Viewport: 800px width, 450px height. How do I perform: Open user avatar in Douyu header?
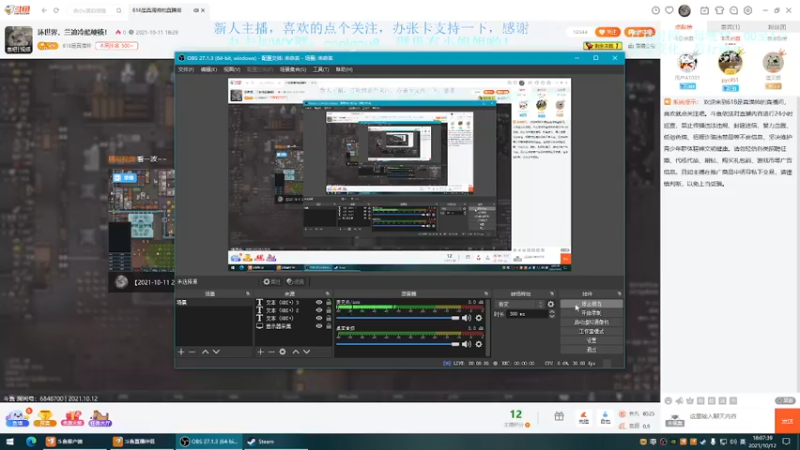685,10
